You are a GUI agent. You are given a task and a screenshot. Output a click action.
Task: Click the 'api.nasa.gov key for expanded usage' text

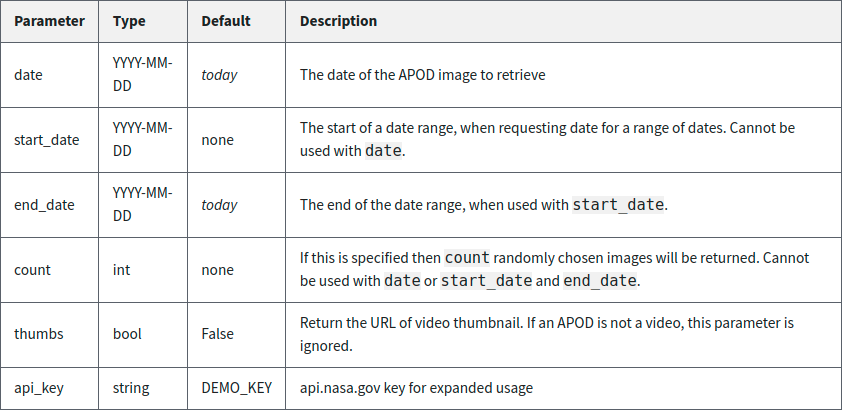pos(416,388)
